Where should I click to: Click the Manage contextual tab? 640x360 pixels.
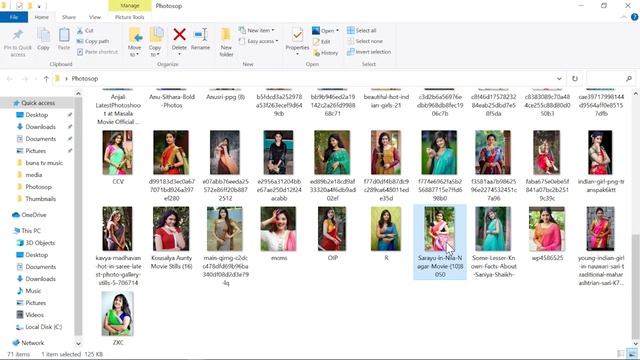(x=130, y=6)
